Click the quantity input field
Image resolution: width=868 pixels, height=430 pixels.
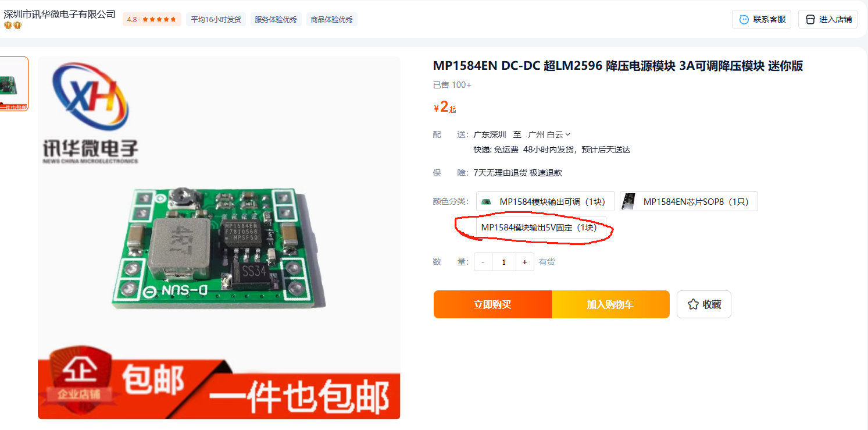point(503,262)
